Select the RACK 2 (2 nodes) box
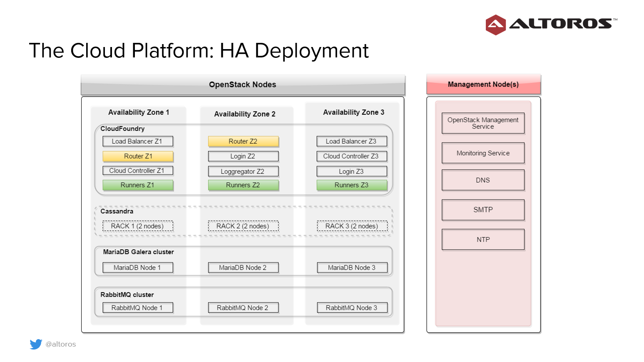This screenshot has height=362, width=644. click(x=243, y=226)
